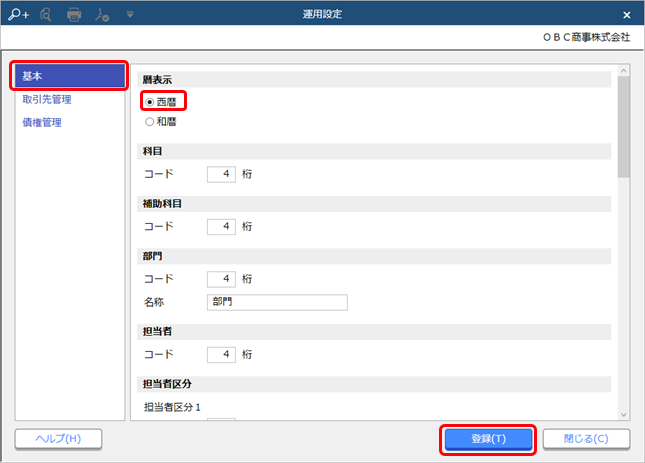This screenshot has height=463, width=645.
Task: Click the ＯＢＣ商事株式会社 company name
Action: (x=587, y=37)
